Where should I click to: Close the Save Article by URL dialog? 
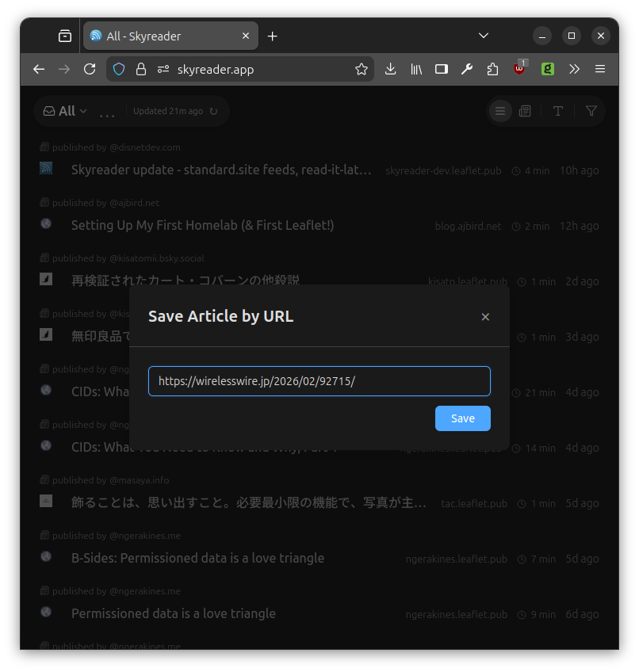tap(485, 317)
